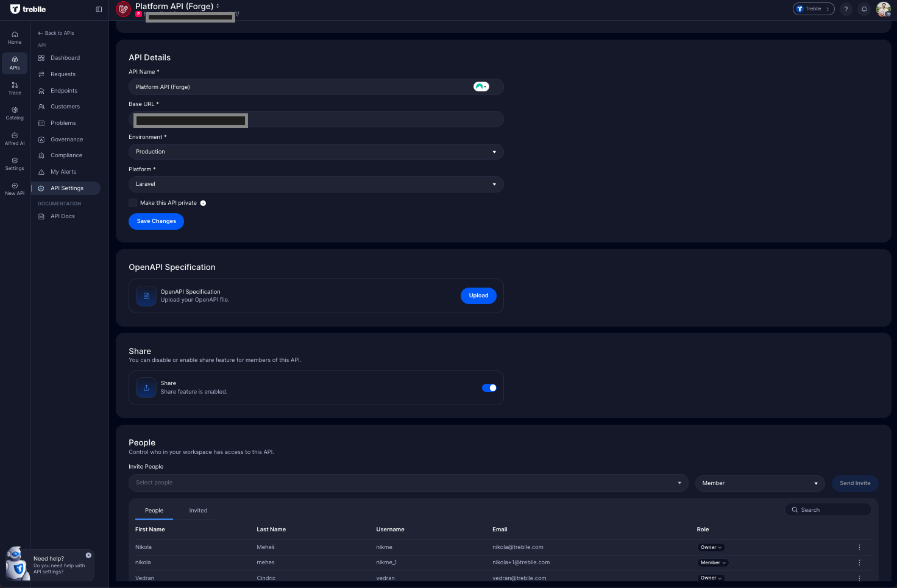
Task: Change nikme_1's role via Member dropdown
Action: (x=712, y=563)
